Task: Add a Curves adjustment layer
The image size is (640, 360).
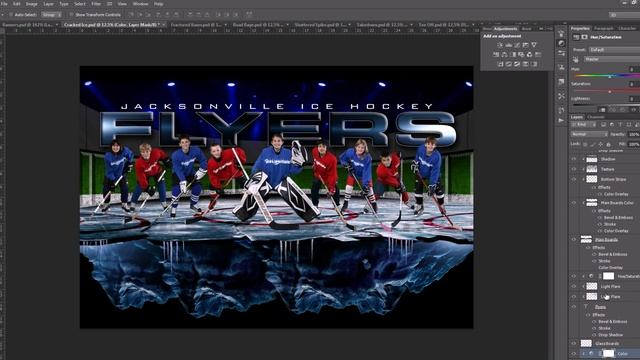Action: click(x=517, y=45)
